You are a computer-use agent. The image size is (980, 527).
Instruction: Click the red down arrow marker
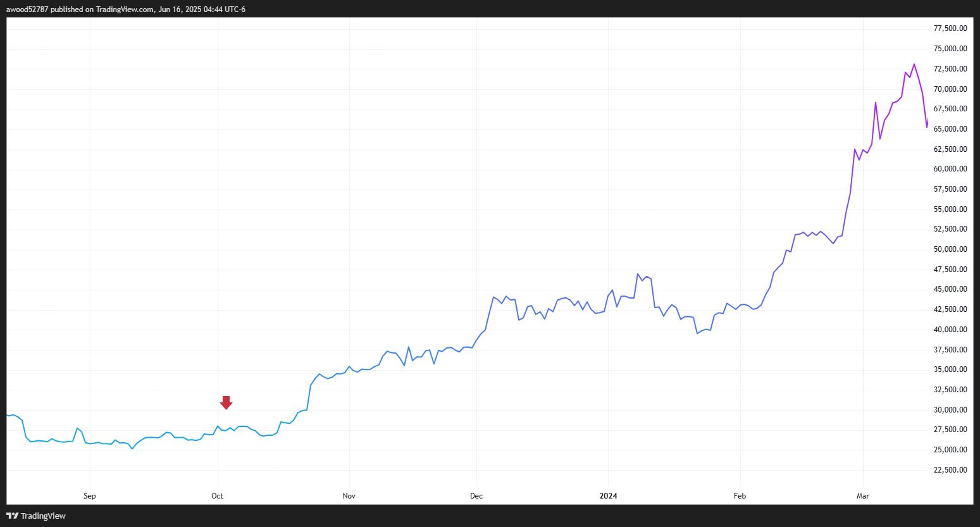coord(226,402)
